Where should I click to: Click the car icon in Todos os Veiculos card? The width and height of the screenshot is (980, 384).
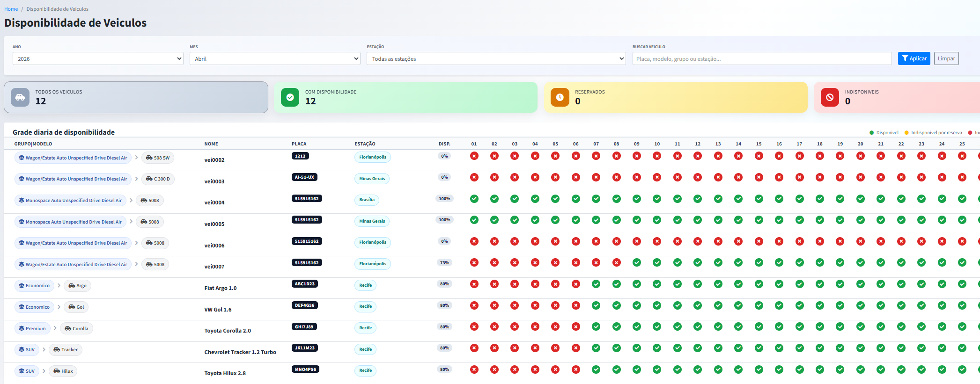[x=20, y=97]
